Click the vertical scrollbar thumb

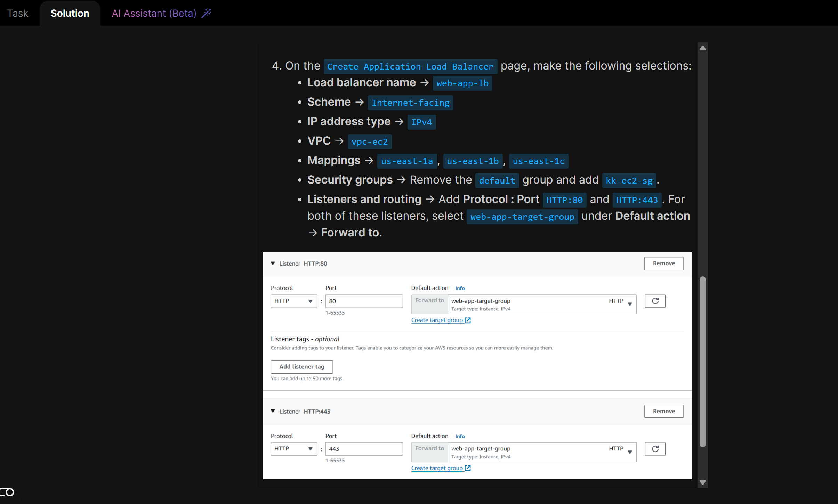click(x=703, y=361)
